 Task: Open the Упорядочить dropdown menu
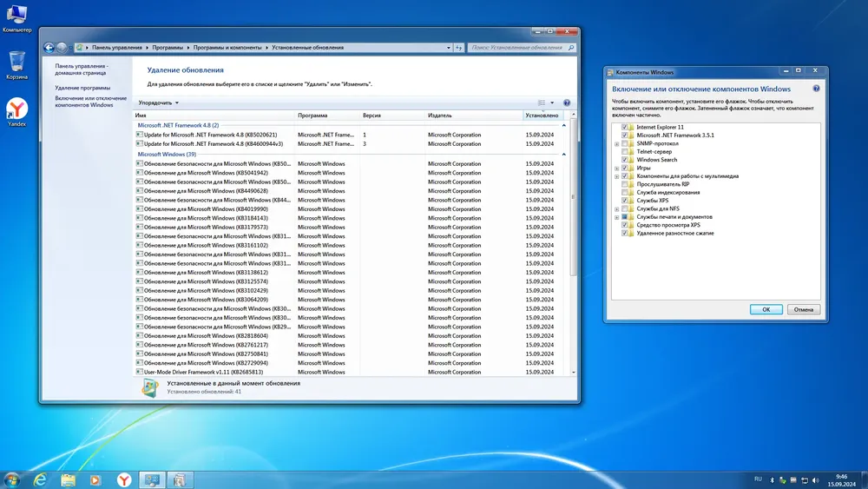click(x=159, y=102)
